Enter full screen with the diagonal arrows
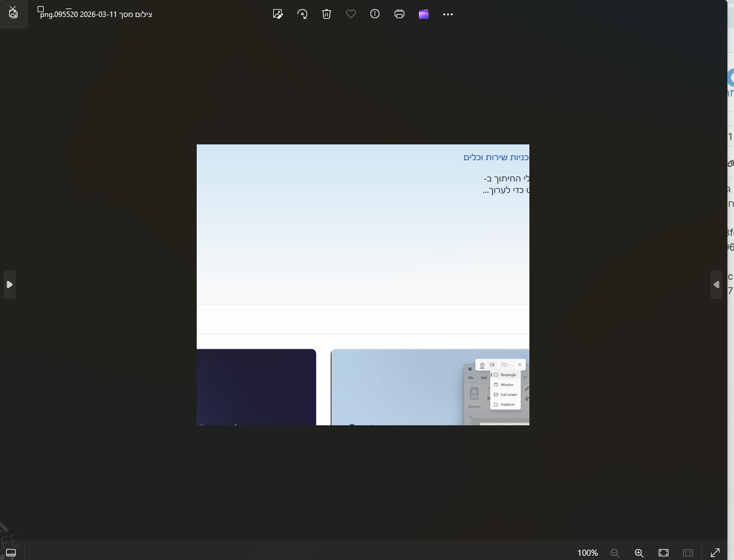734x560 pixels. (x=715, y=553)
